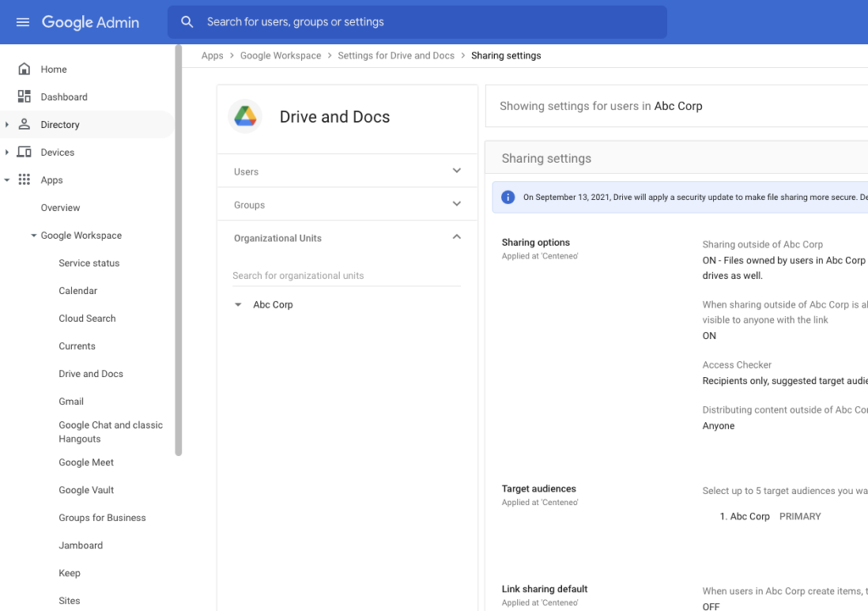
Task: Open Sites in sidebar
Action: [70, 601]
